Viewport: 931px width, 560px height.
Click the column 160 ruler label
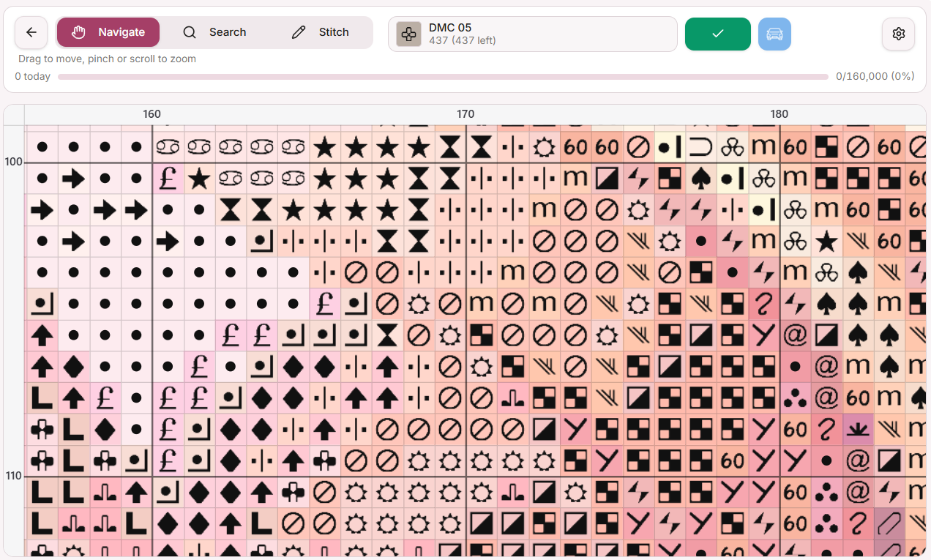pos(152,114)
